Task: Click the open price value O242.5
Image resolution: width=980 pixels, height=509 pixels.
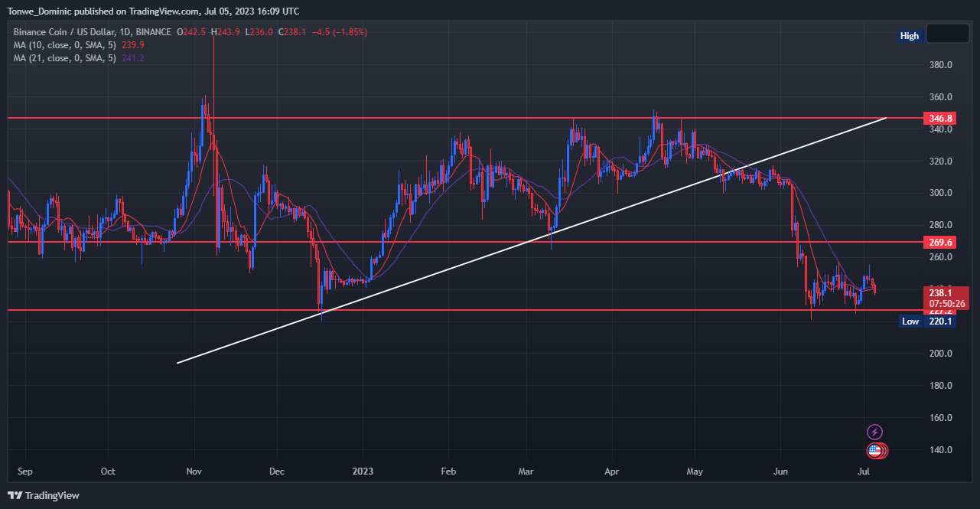Action: pos(193,32)
